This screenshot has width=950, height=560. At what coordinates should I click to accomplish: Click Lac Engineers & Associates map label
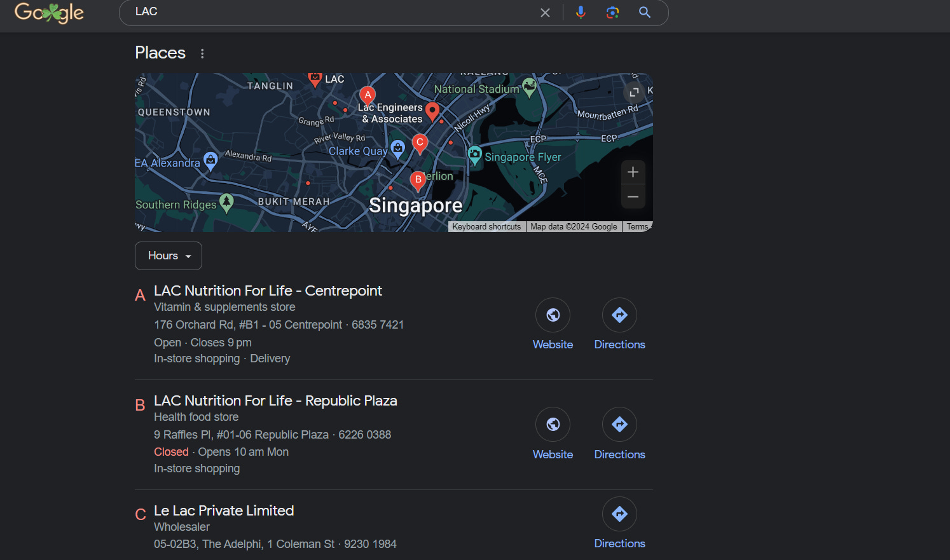coord(391,113)
